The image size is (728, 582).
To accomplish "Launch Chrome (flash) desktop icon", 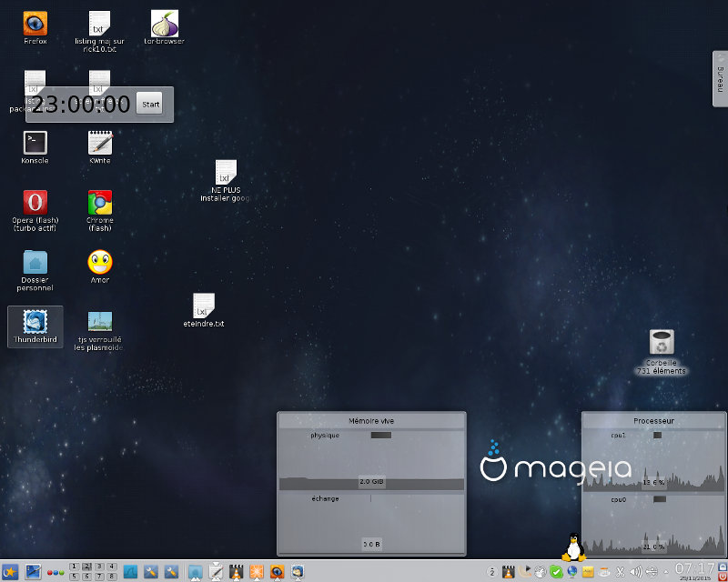I will [100, 202].
